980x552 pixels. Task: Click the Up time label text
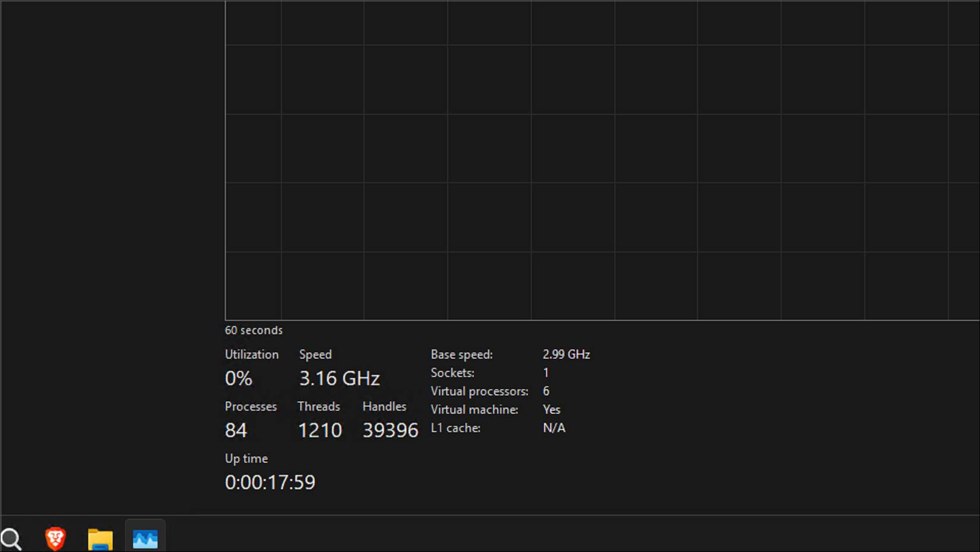(x=245, y=458)
